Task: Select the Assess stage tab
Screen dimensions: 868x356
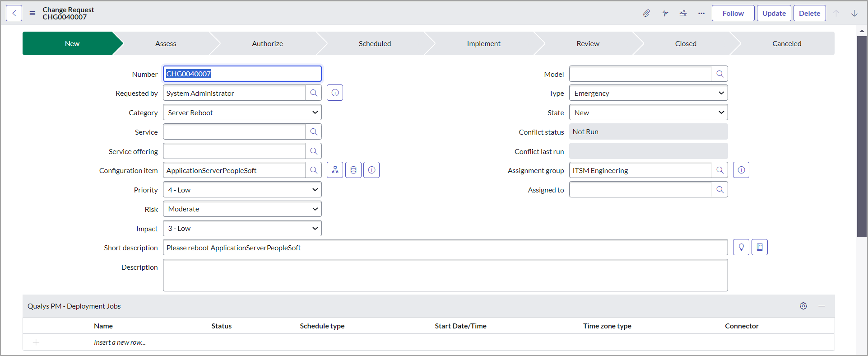Action: [x=166, y=44]
